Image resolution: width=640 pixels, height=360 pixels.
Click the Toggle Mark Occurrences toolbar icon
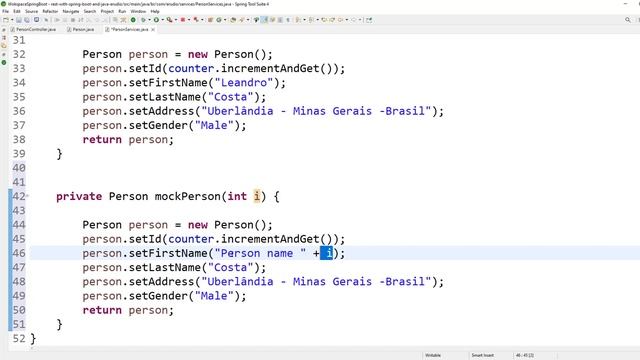pyautogui.click(x=264, y=20)
